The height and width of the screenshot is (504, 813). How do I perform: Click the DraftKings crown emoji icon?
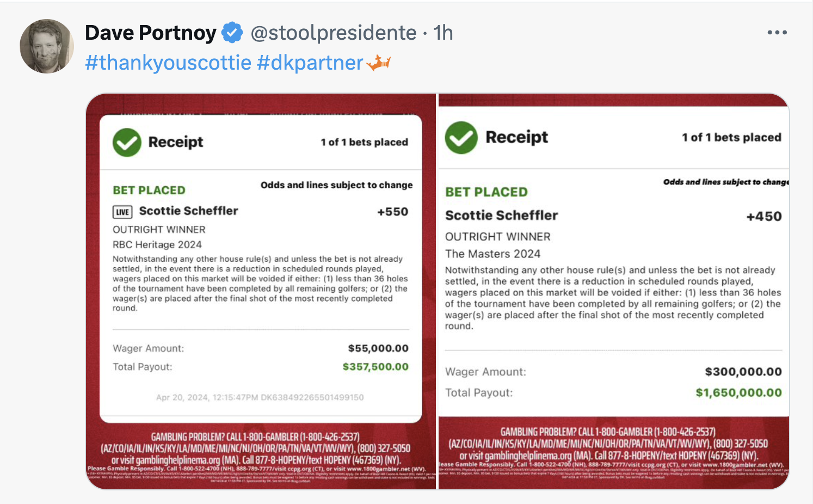point(379,63)
